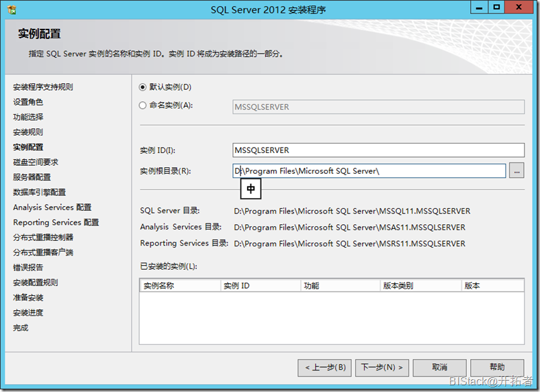
Task: Click the 版本类别 column header
Action: click(421, 286)
